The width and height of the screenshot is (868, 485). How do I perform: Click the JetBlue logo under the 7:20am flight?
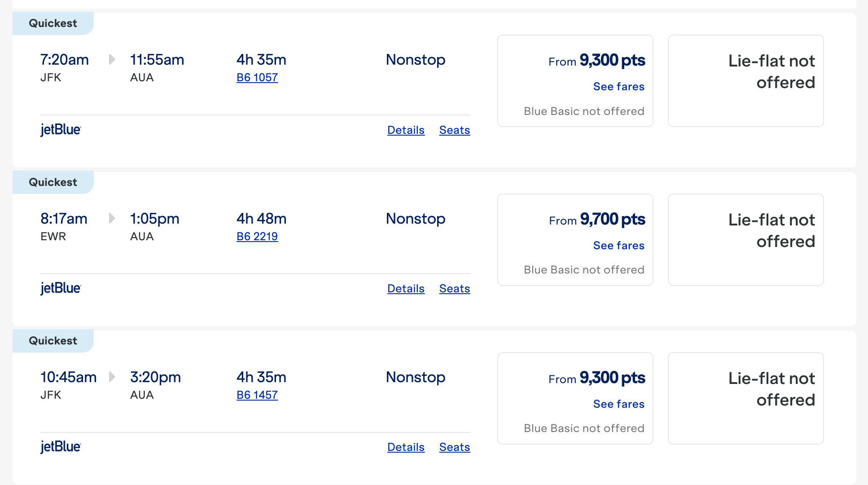pos(61,130)
